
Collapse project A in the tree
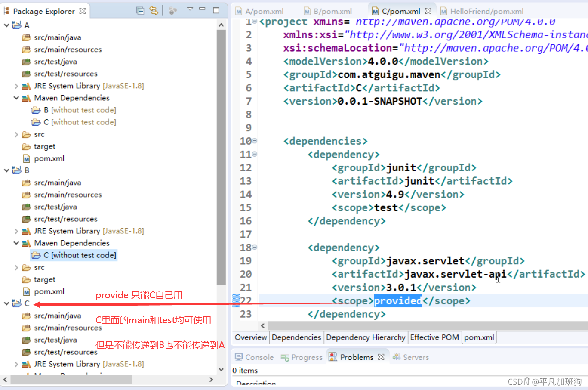click(x=6, y=25)
